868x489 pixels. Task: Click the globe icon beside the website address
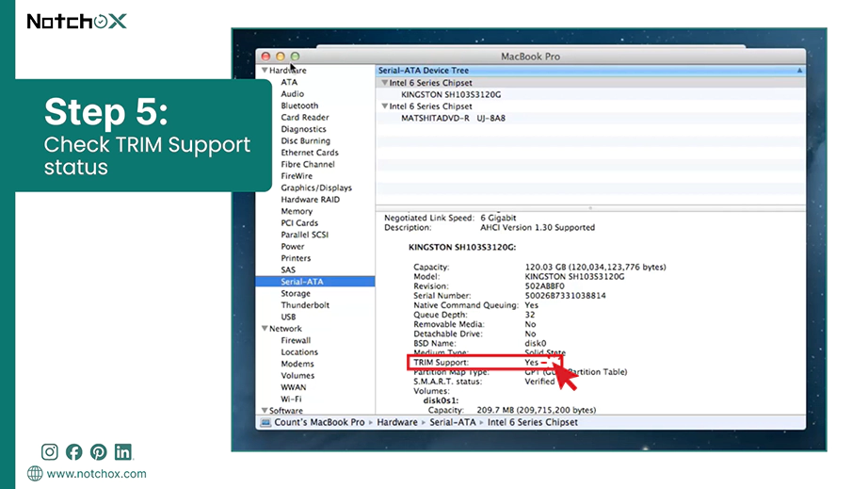point(35,474)
